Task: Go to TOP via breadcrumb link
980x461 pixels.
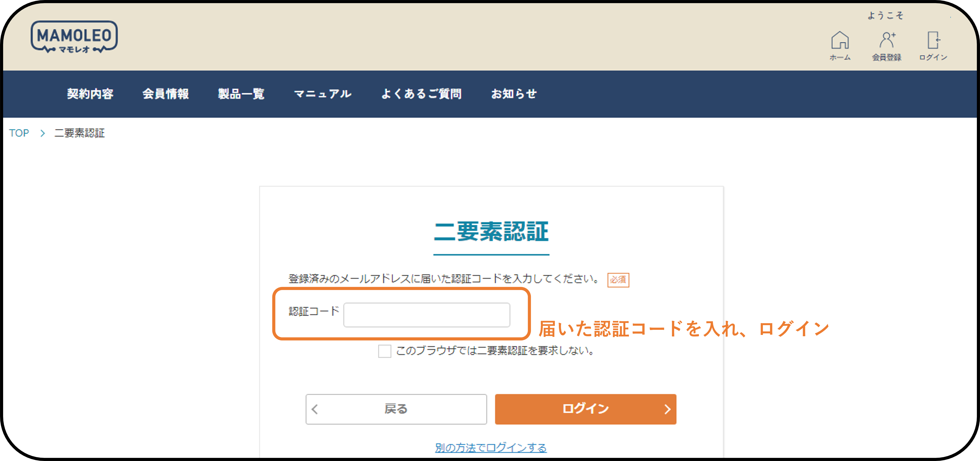Action: pos(19,133)
